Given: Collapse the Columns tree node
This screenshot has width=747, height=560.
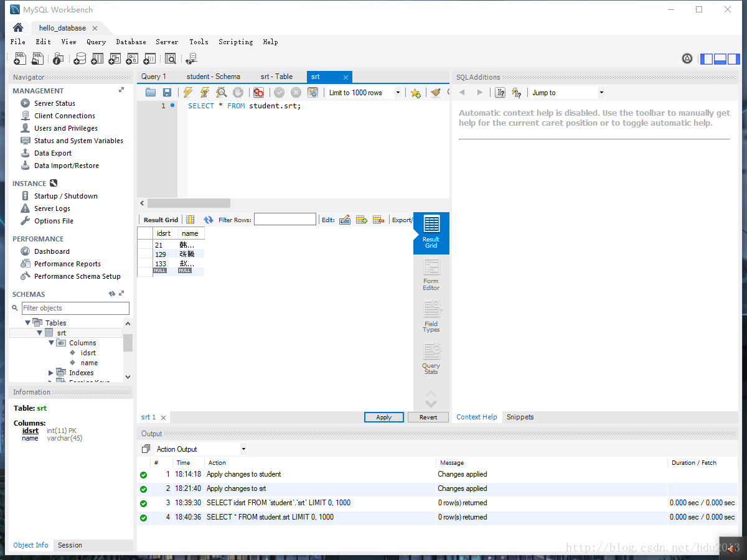Looking at the screenshot, I should click(x=52, y=343).
